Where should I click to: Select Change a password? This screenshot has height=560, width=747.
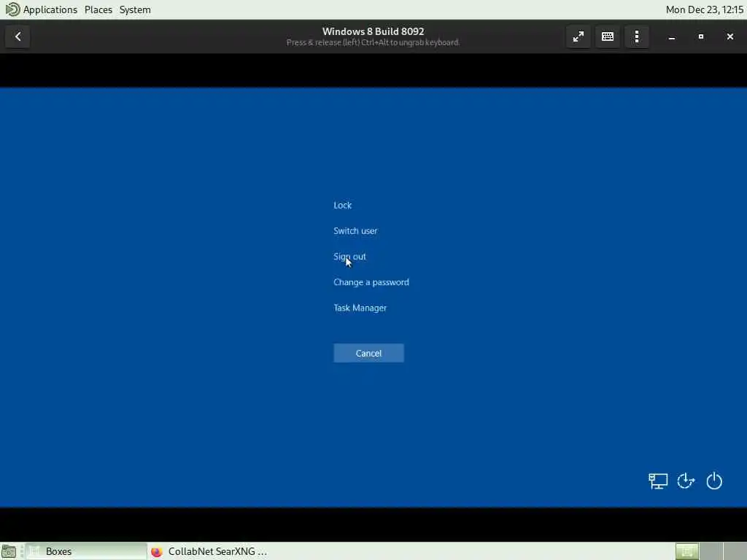coord(371,282)
